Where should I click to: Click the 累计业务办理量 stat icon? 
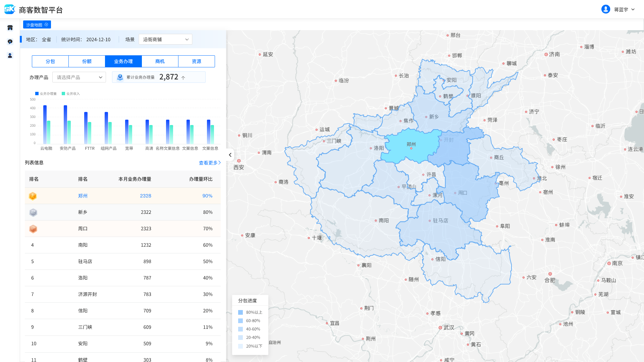(x=120, y=77)
